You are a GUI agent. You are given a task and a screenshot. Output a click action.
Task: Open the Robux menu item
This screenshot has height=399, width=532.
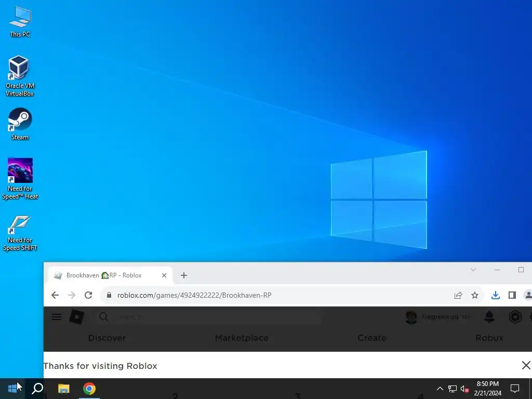(x=489, y=338)
